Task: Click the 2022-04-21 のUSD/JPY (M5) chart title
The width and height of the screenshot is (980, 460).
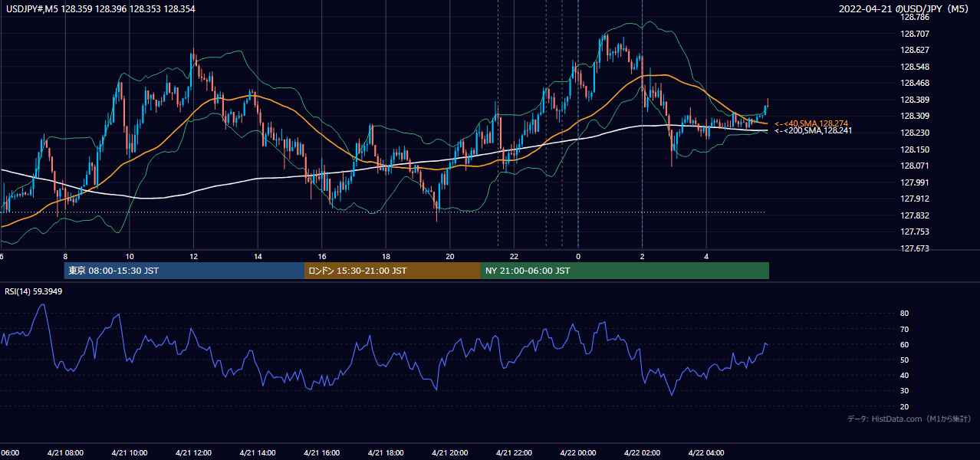Action: [x=905, y=8]
